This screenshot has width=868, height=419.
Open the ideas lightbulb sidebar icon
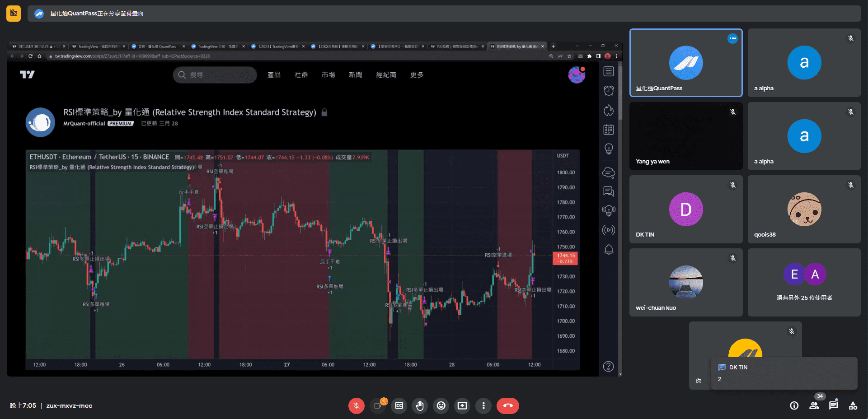(x=609, y=149)
